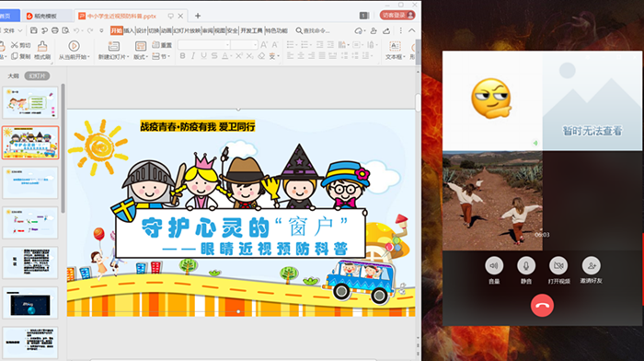Select the first slide thumbnail
The width and height of the screenshot is (644, 361).
[x=30, y=102]
